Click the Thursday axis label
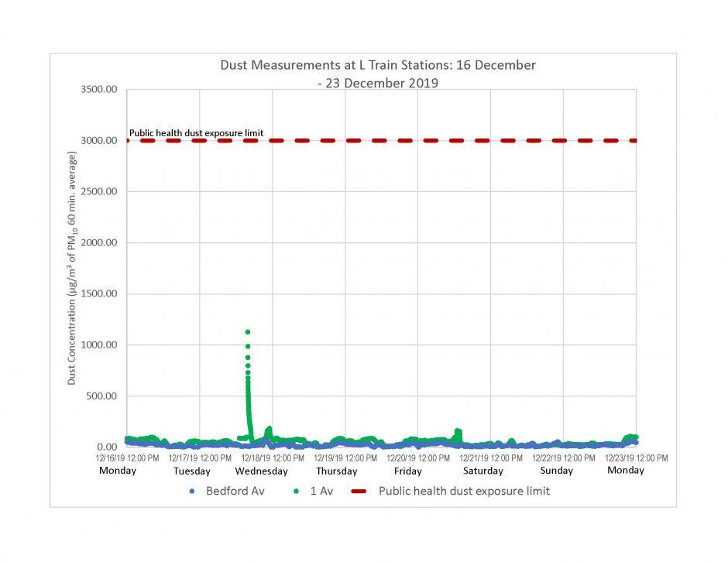This screenshot has height=562, width=728. pos(336,471)
